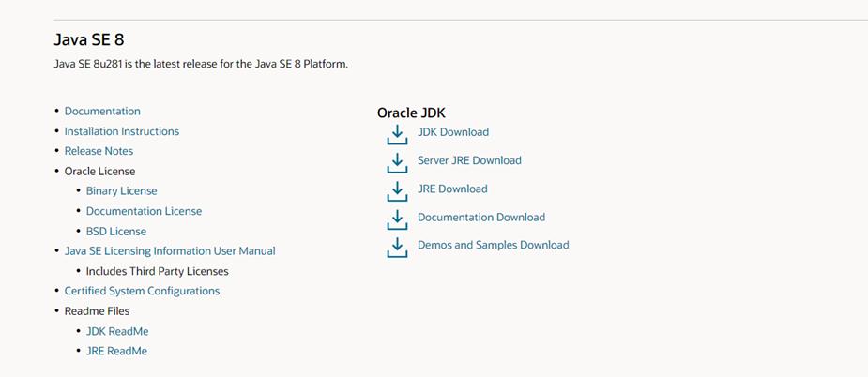Screen dimensions: 868x377
Task: Open the Documentation Download link
Action: pos(481,217)
